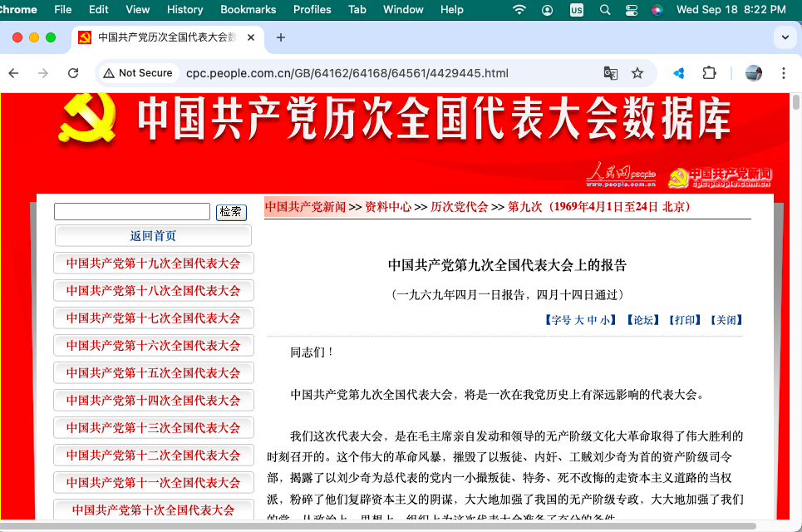Viewport: 802px width, 532px height.
Task: Click the Not Secure site info warning
Action: click(137, 73)
